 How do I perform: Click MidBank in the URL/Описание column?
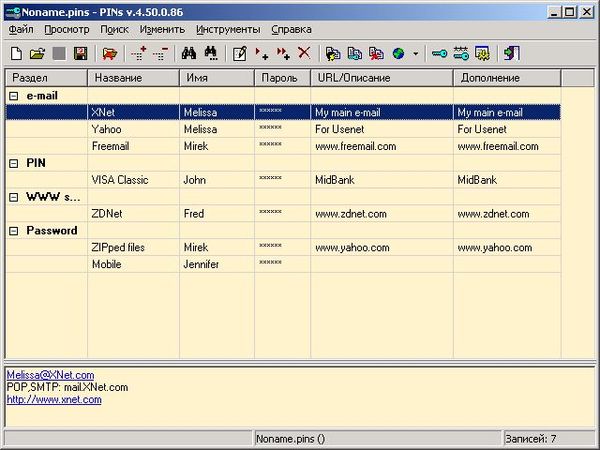tap(335, 180)
